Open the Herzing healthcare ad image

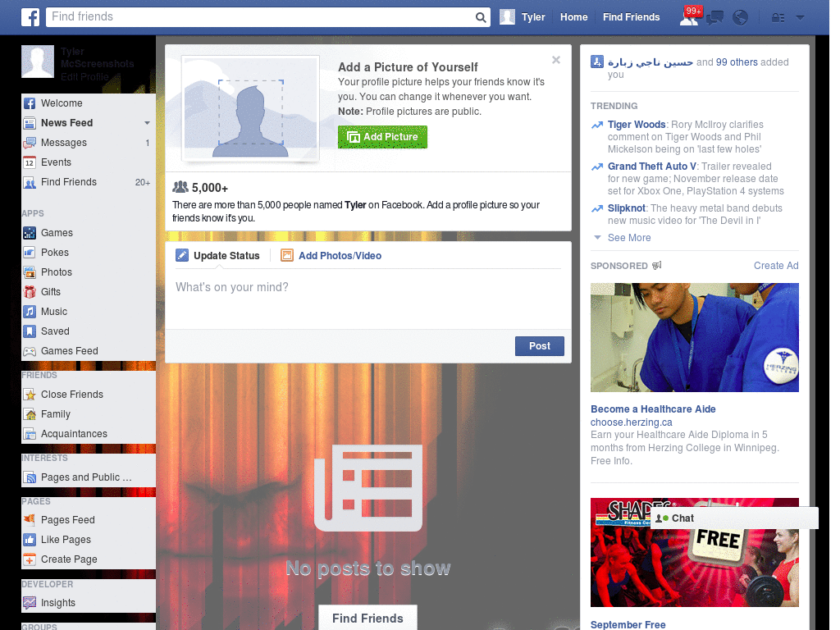point(694,337)
